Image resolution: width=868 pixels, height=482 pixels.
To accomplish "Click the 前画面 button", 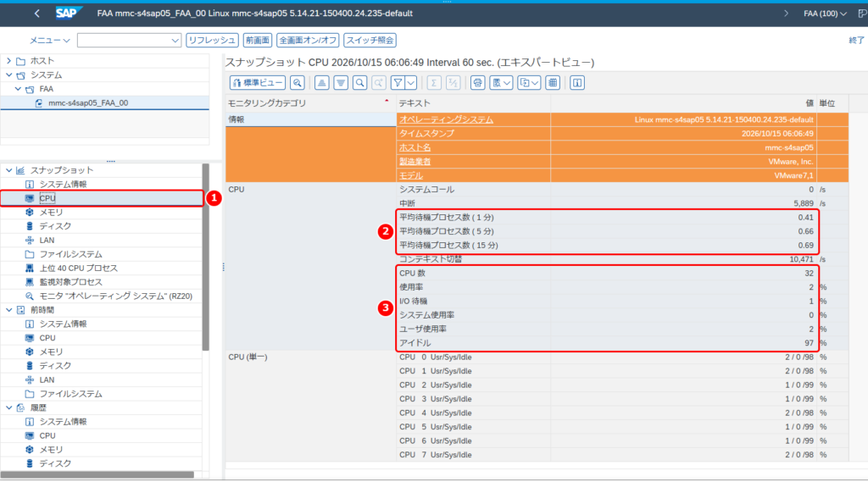I will click(x=258, y=41).
